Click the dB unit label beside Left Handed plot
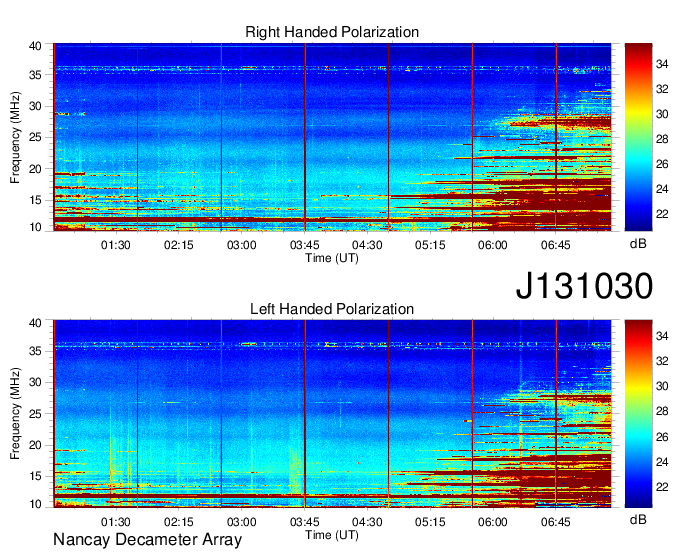 click(x=638, y=519)
